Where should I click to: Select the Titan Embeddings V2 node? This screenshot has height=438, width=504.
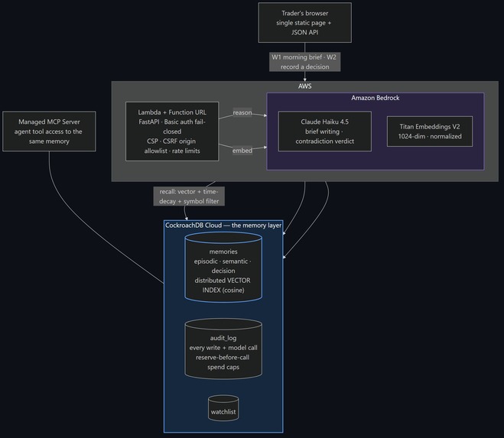coord(430,131)
